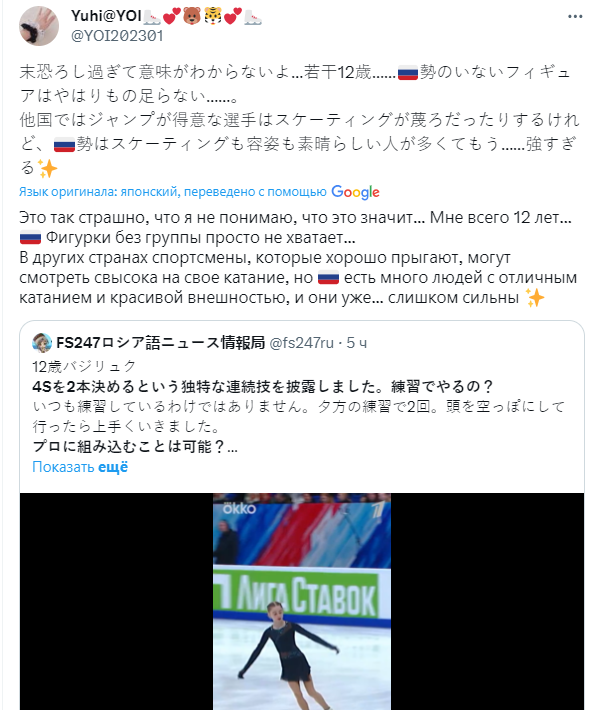Click the 5 ч timestamp on quoted tweet

pos(357,343)
